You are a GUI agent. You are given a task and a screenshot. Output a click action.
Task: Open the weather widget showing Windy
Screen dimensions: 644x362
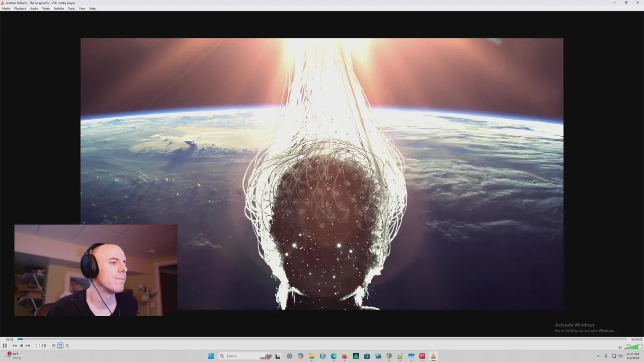tap(14, 356)
